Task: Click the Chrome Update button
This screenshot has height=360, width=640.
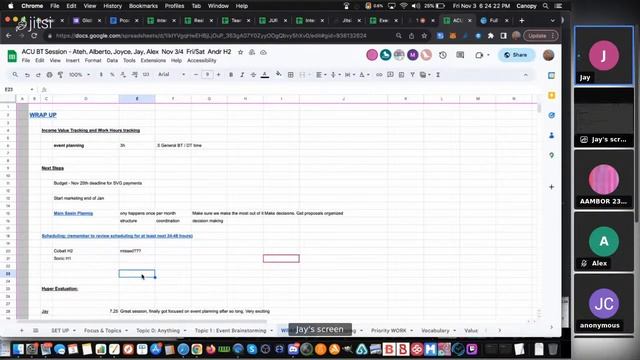Action: coord(540,36)
